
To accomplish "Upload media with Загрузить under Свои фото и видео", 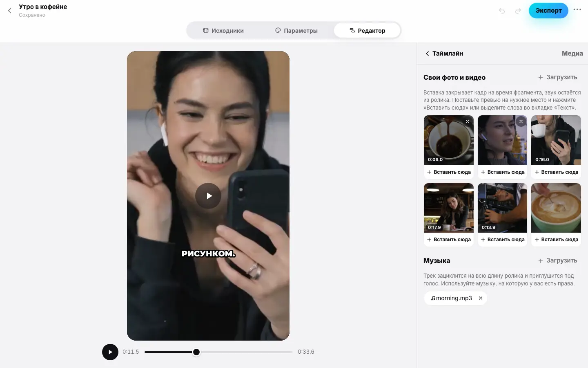I will tap(557, 77).
